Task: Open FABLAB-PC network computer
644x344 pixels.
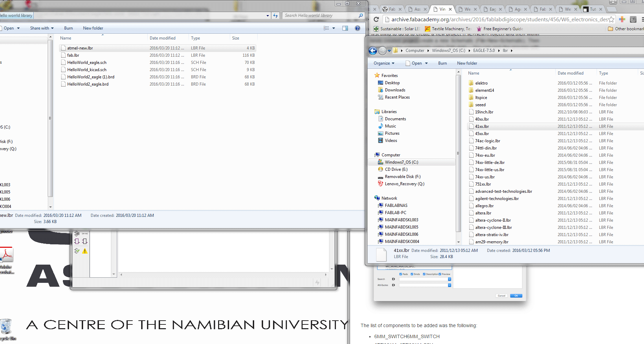Action: point(395,213)
